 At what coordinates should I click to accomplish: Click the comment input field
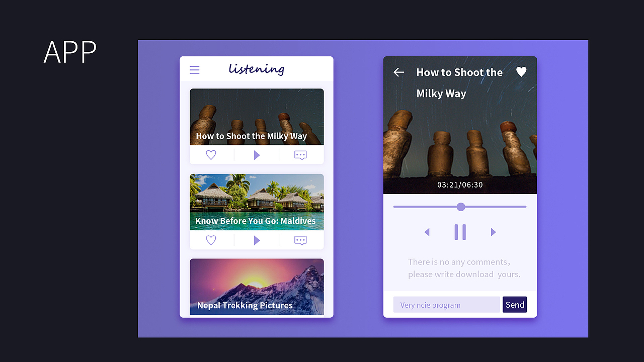pyautogui.click(x=447, y=305)
